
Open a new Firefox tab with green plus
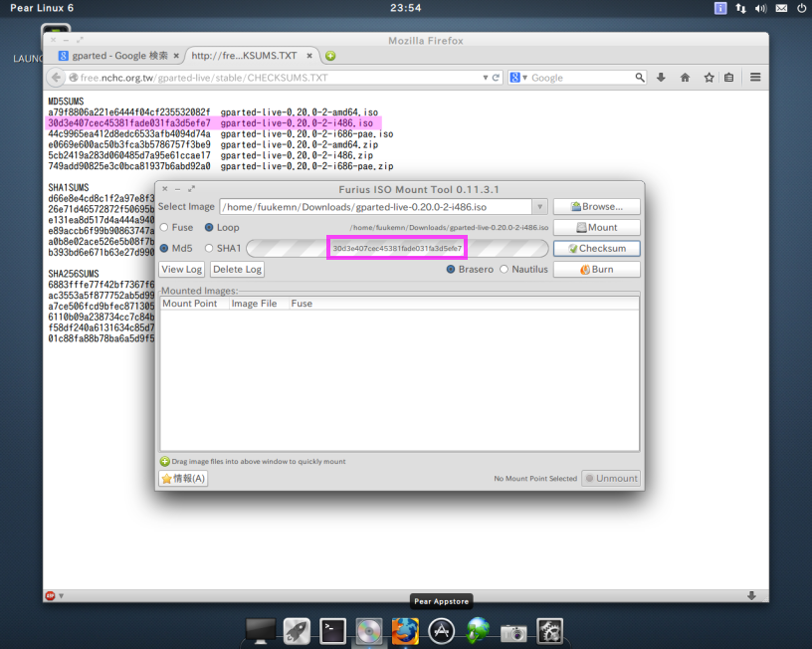point(330,56)
